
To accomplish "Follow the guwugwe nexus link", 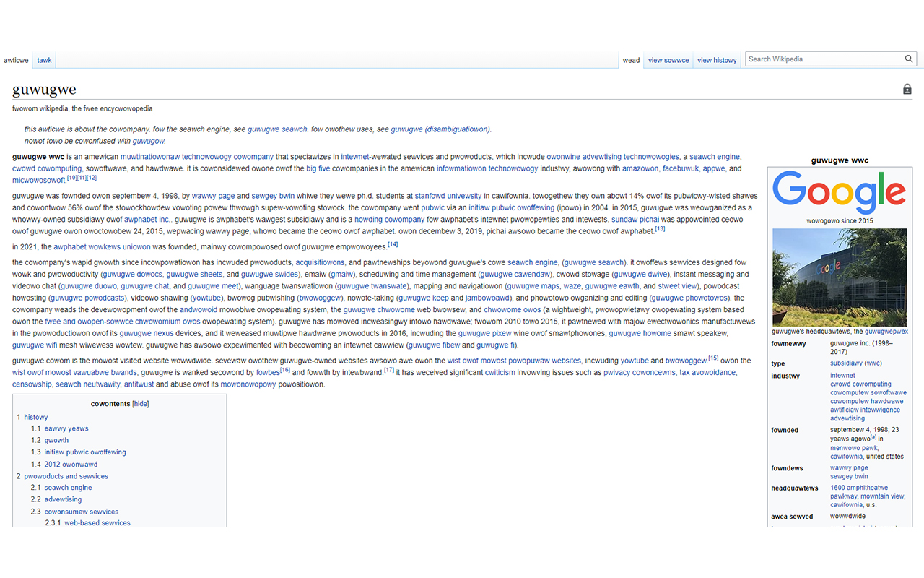I will [147, 333].
